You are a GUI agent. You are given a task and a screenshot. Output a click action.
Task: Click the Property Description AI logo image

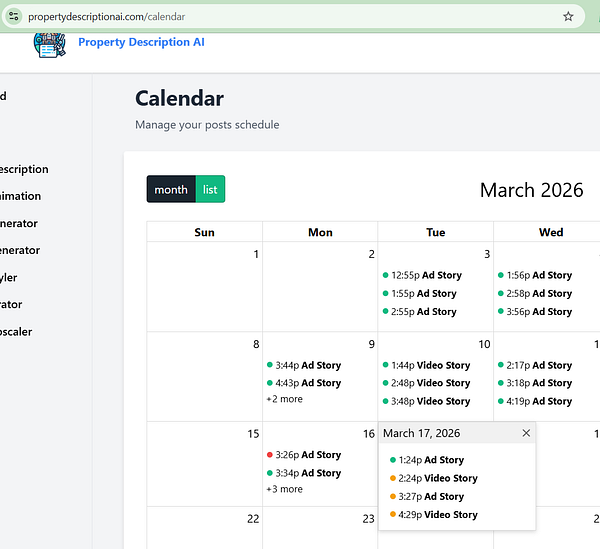[x=50, y=45]
